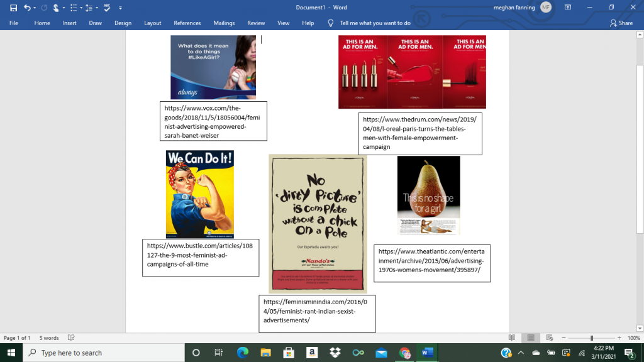Open Cortana circle icon on taskbar
Screen dimensions: 644x362
(196, 353)
